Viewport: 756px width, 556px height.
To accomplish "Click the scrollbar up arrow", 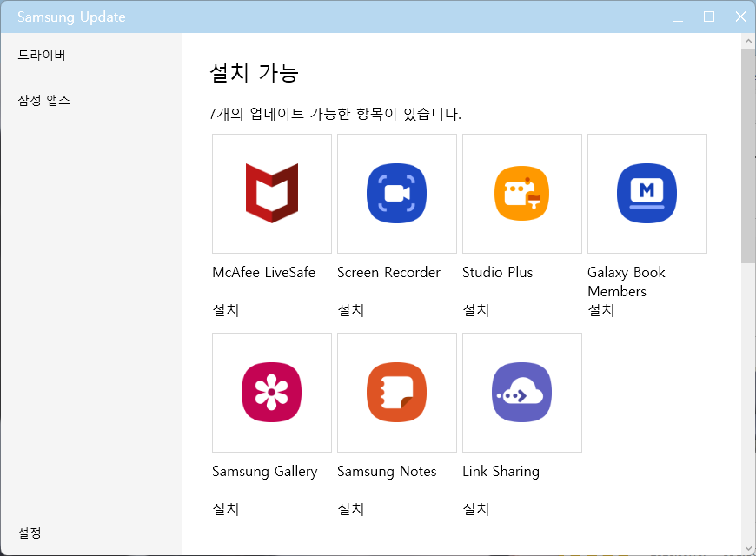I will 748,40.
